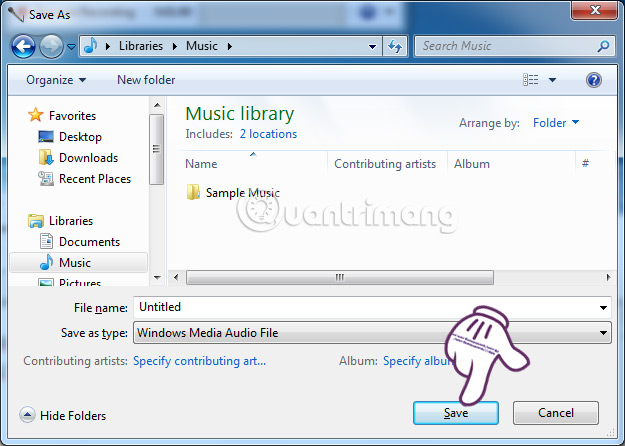Open Help with the question mark icon
625x446 pixels.
(x=594, y=80)
